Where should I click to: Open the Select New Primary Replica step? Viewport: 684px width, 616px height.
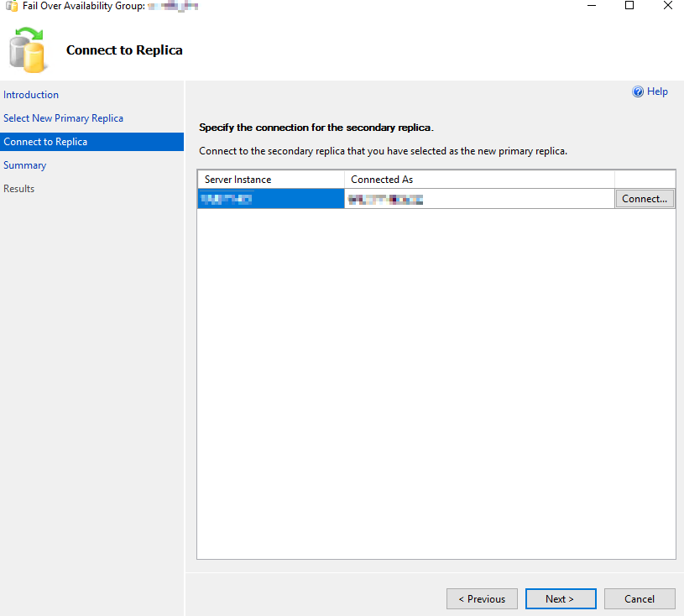pyautogui.click(x=63, y=118)
